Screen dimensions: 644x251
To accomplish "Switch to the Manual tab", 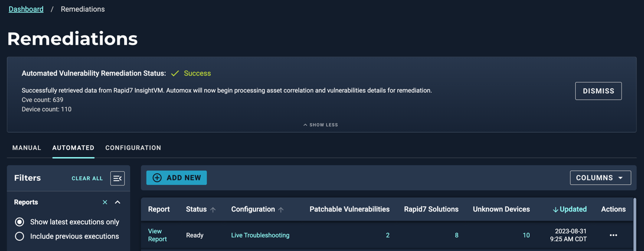I will point(27,148).
